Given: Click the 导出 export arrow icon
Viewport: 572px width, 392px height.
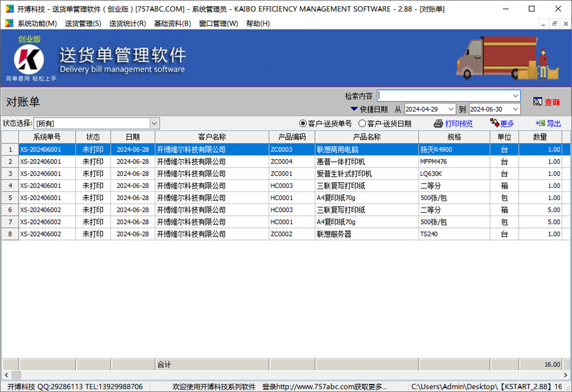Looking at the screenshot, I should point(541,123).
